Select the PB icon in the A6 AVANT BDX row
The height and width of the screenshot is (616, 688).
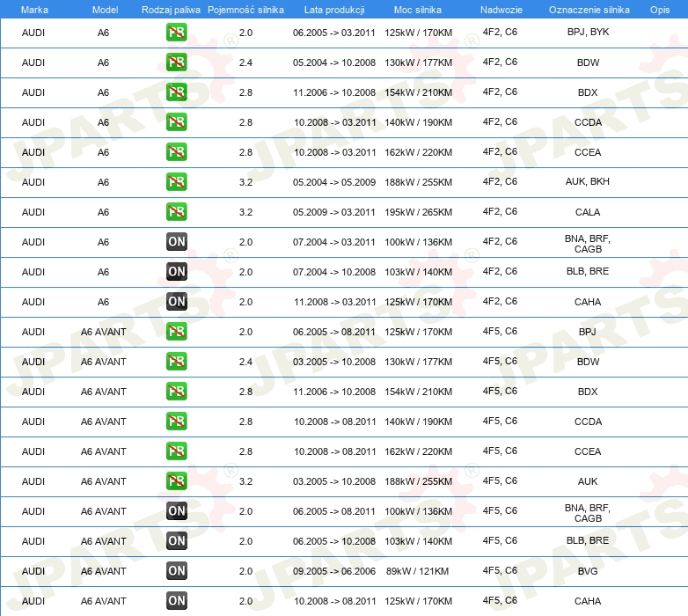point(177,392)
